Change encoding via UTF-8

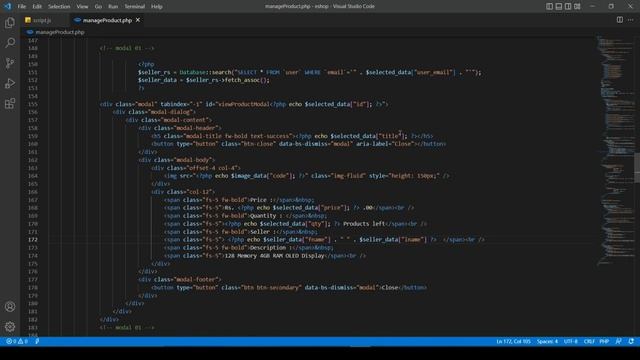[571, 341]
